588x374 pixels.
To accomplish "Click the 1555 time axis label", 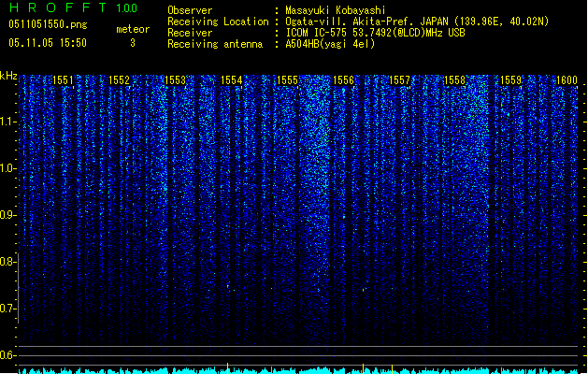I will click(x=287, y=80).
